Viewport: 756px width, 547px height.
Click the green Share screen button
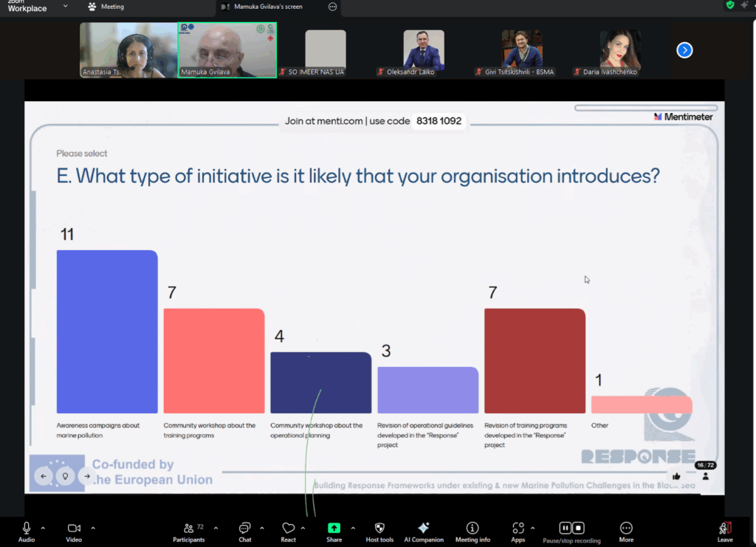334,529
